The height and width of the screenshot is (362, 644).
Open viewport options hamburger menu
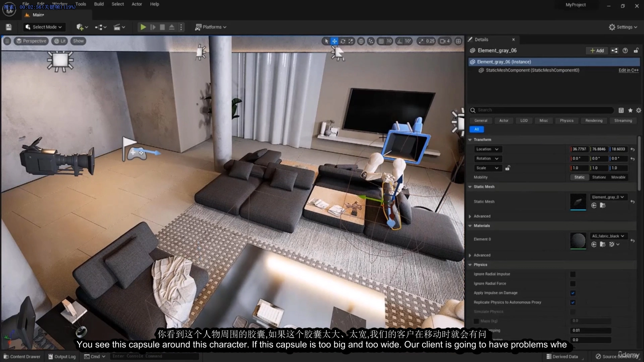(7, 41)
